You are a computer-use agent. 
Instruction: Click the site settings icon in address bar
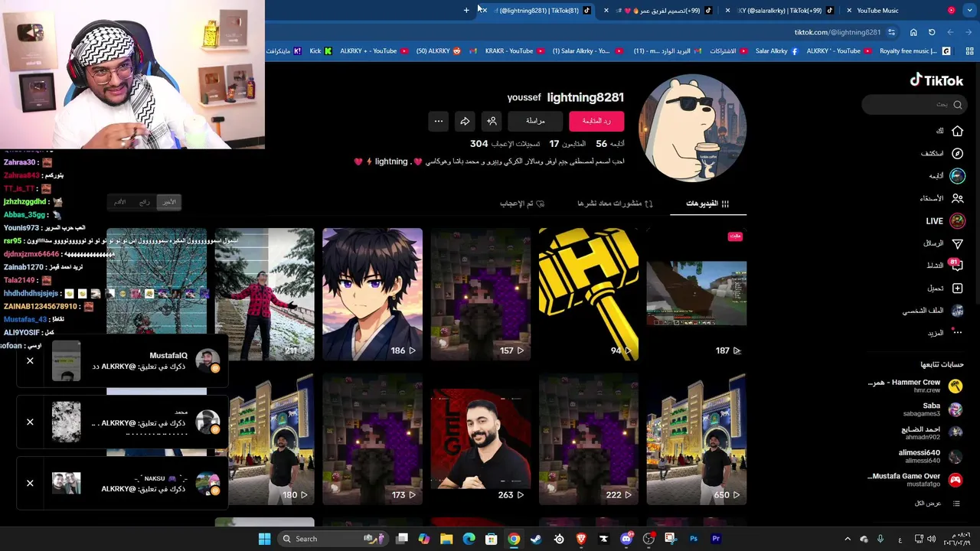[x=891, y=32]
